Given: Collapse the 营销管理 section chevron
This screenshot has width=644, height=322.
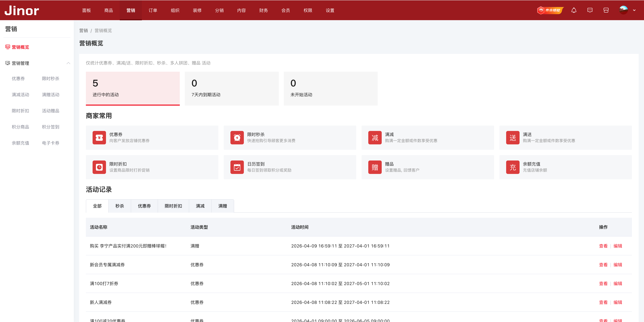Looking at the screenshot, I should click(68, 63).
